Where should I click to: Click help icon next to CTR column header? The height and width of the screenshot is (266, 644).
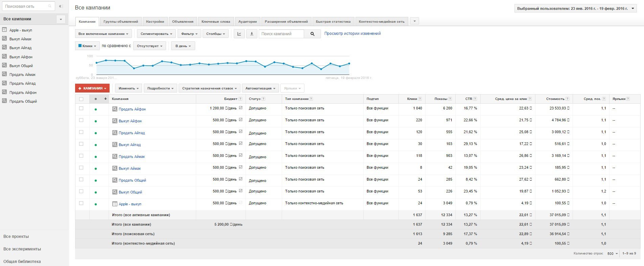[x=475, y=99]
